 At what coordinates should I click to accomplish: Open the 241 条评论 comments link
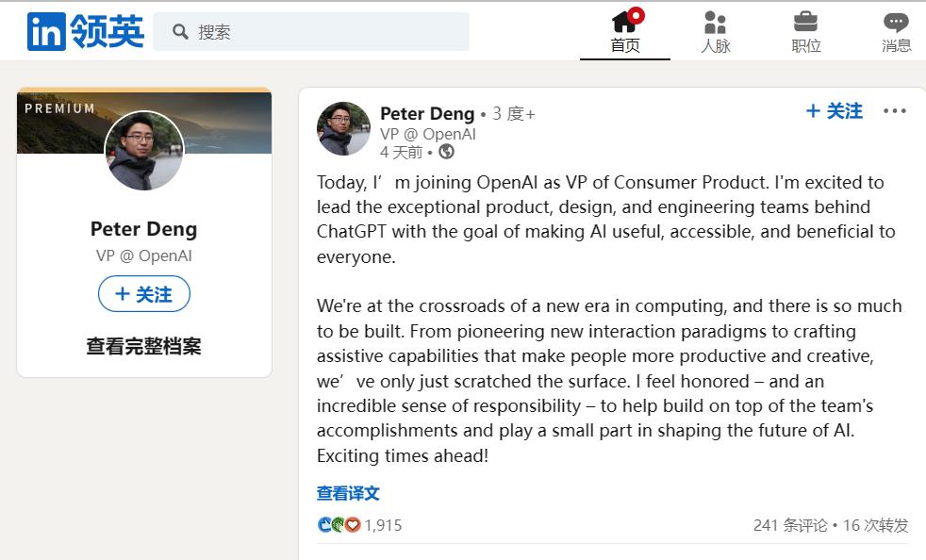790,525
